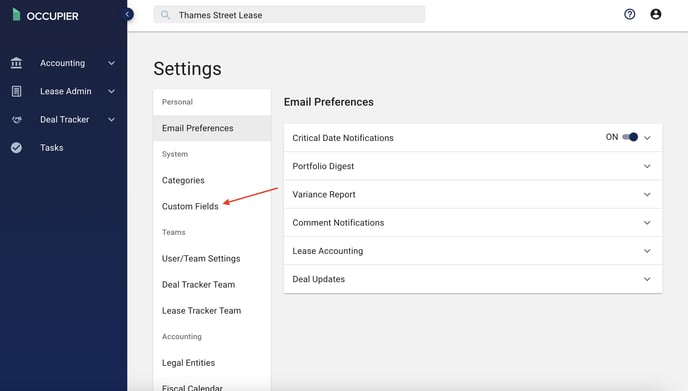Go to Legal Entities settings

[x=188, y=363]
